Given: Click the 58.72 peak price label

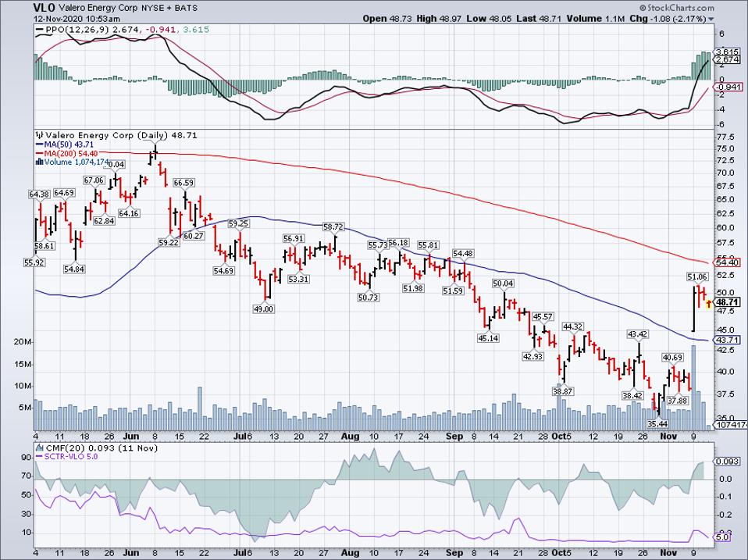Looking at the screenshot, I should point(333,226).
